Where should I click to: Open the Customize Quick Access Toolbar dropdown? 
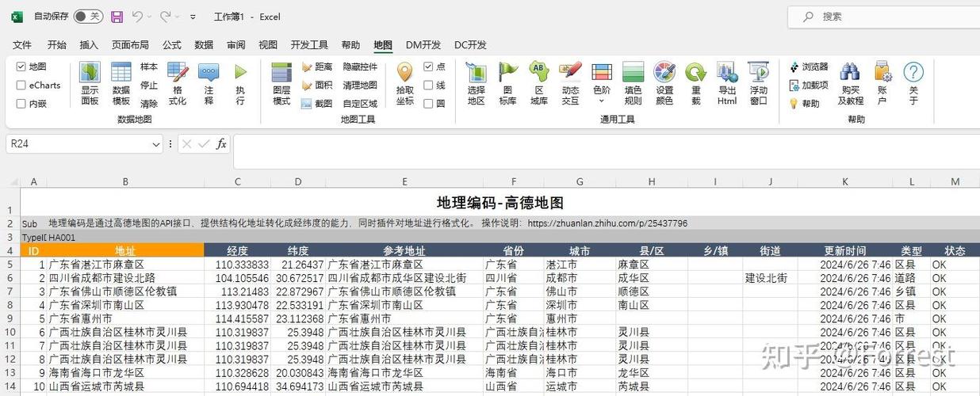coord(193,17)
